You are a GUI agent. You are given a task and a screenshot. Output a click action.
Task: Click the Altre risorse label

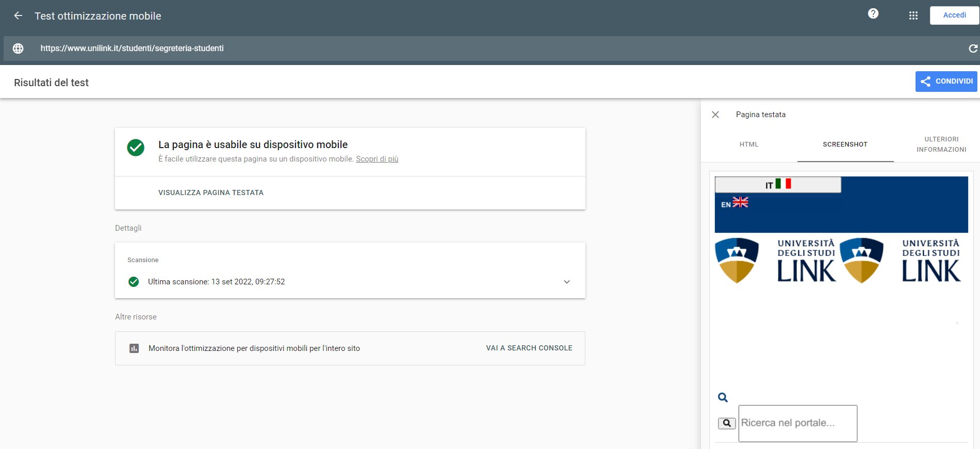(136, 317)
